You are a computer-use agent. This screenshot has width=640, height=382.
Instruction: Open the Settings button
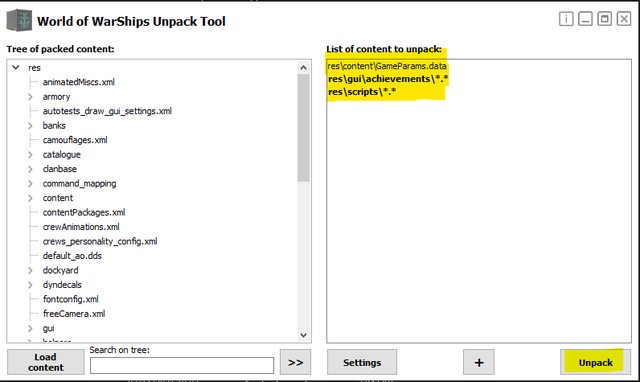pyautogui.click(x=362, y=362)
